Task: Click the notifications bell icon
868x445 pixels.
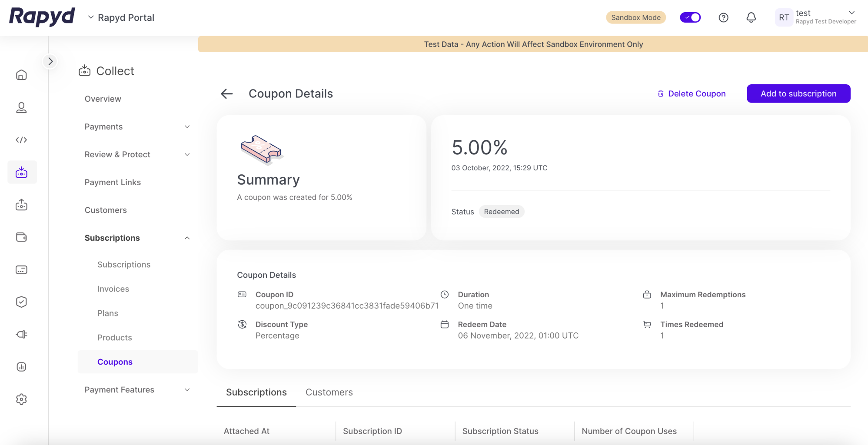Action: point(751,17)
